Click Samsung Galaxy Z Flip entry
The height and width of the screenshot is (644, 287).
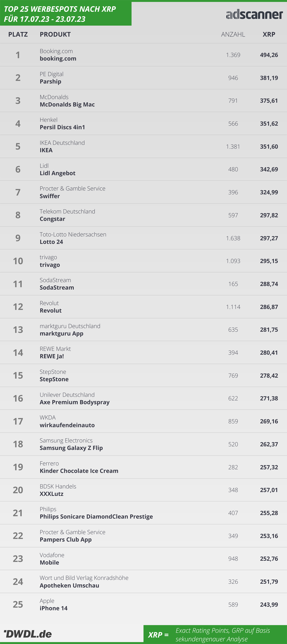point(71,448)
